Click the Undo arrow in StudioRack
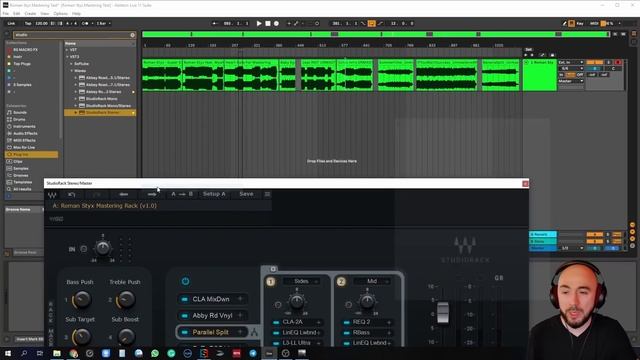 (x=72, y=194)
